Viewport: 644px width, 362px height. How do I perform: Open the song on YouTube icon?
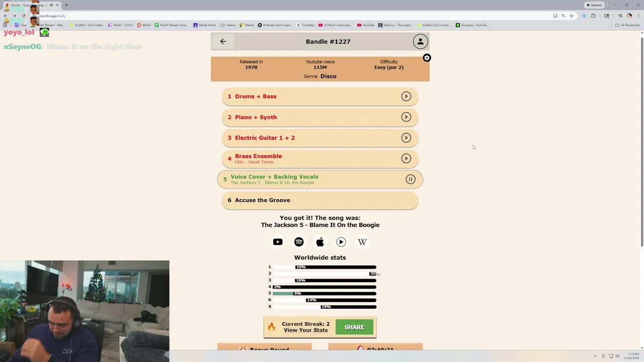point(278,242)
